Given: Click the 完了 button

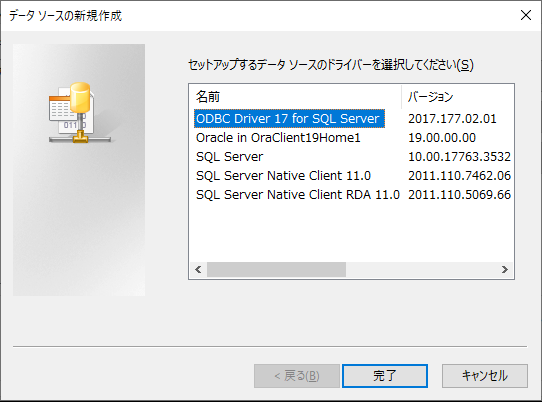Looking at the screenshot, I should (x=385, y=376).
